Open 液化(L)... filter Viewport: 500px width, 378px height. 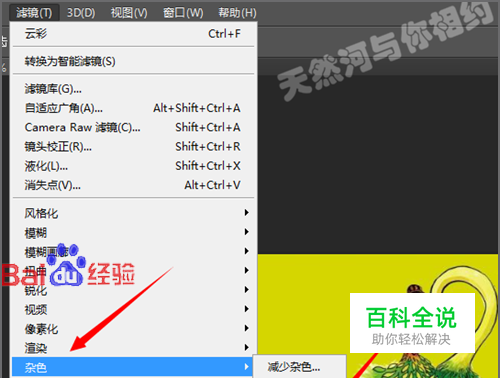coord(133,166)
